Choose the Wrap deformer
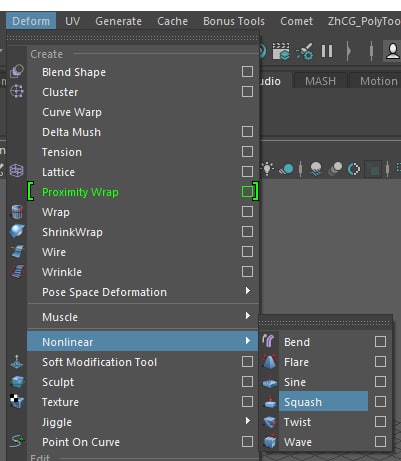The width and height of the screenshot is (401, 461). tap(56, 212)
